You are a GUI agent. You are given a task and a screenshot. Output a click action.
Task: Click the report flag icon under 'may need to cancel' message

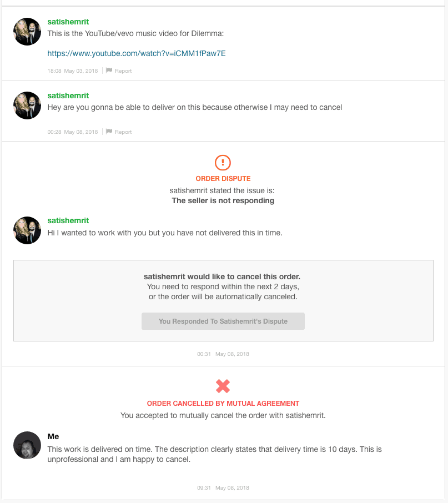109,131
